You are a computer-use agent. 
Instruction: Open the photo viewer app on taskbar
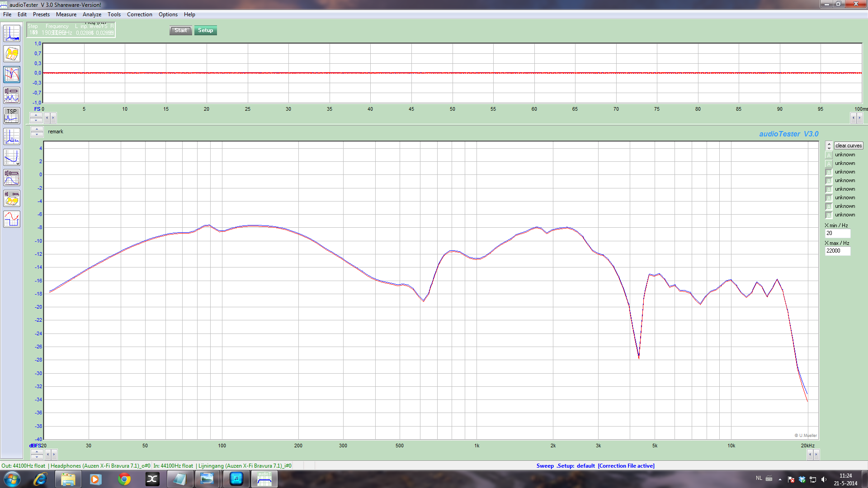click(208, 479)
